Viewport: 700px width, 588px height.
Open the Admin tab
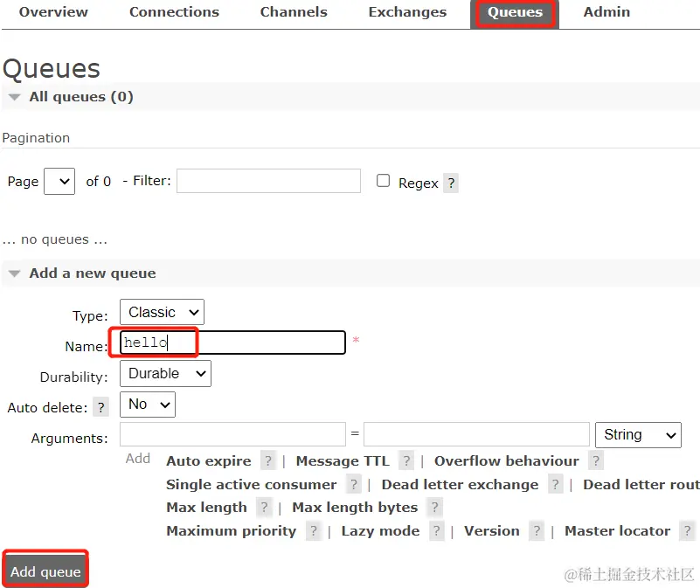(x=606, y=12)
